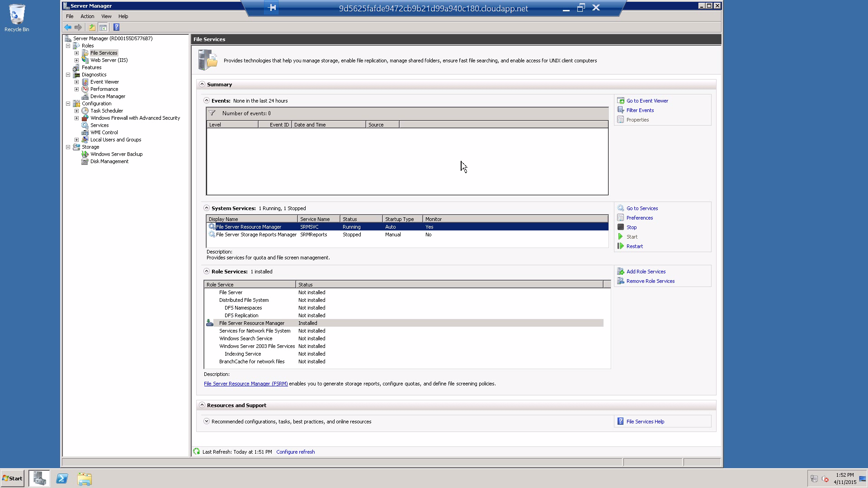
Task: Click the File Services tree icon
Action: pyautogui.click(x=85, y=53)
